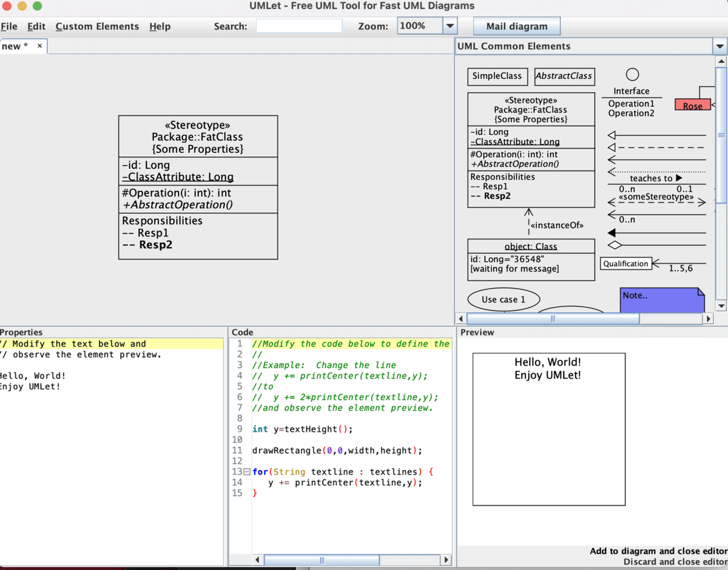Screen dimensions: 728x570
Task: Click the 'y += printCenter(textline,y);' line 14
Action: [345, 483]
